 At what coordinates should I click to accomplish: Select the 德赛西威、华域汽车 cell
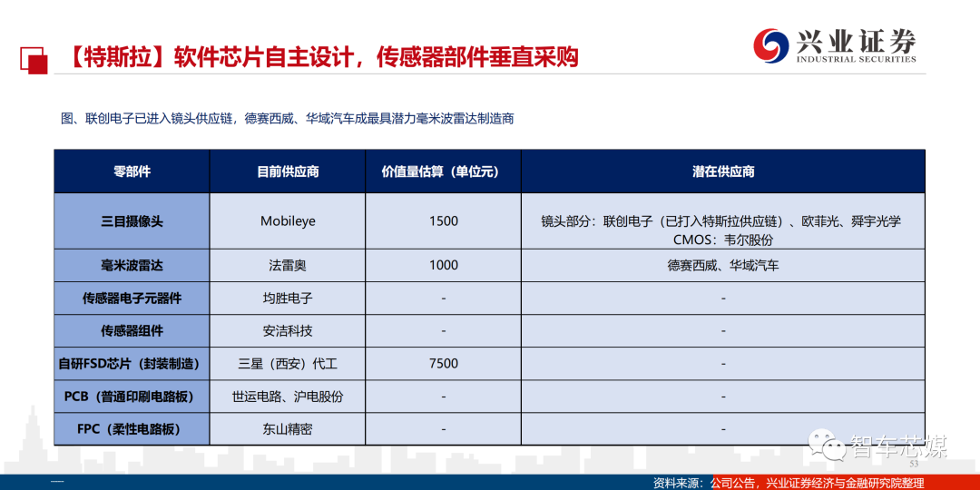(723, 266)
